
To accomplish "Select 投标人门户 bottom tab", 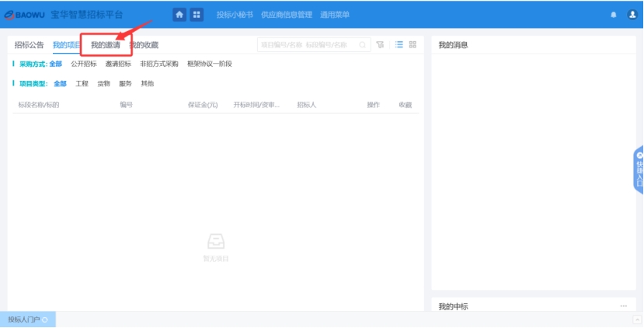I will coord(27,319).
